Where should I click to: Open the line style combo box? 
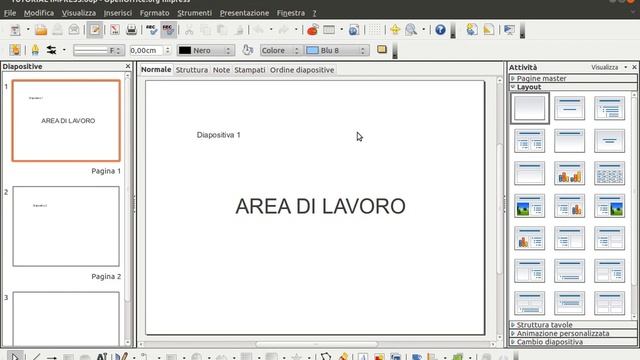[98, 50]
